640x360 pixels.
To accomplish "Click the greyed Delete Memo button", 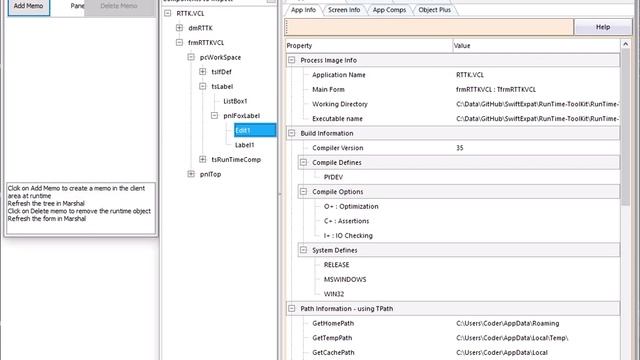I will pyautogui.click(x=119, y=6).
